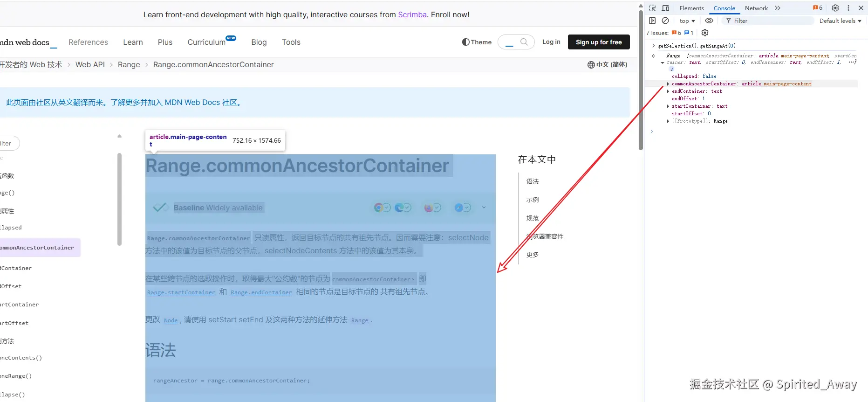The image size is (868, 402).
Task: Collapse the Range object output
Action: (663, 62)
